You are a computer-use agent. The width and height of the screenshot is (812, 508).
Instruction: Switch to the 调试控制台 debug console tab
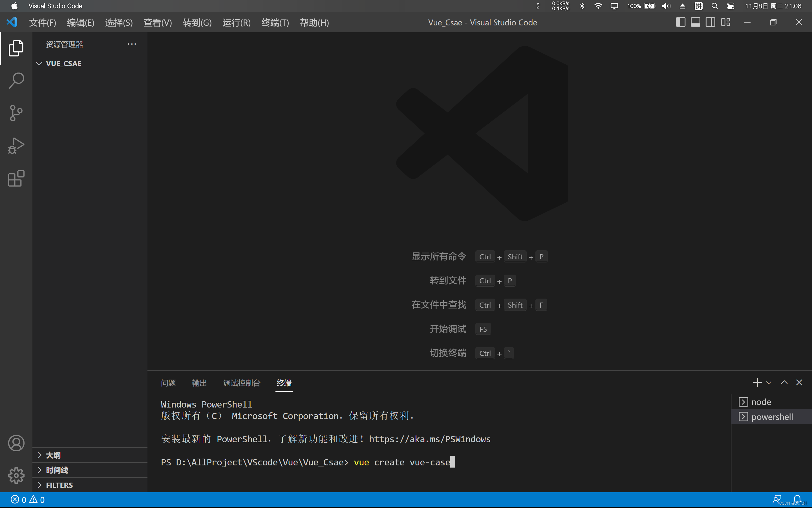point(242,383)
